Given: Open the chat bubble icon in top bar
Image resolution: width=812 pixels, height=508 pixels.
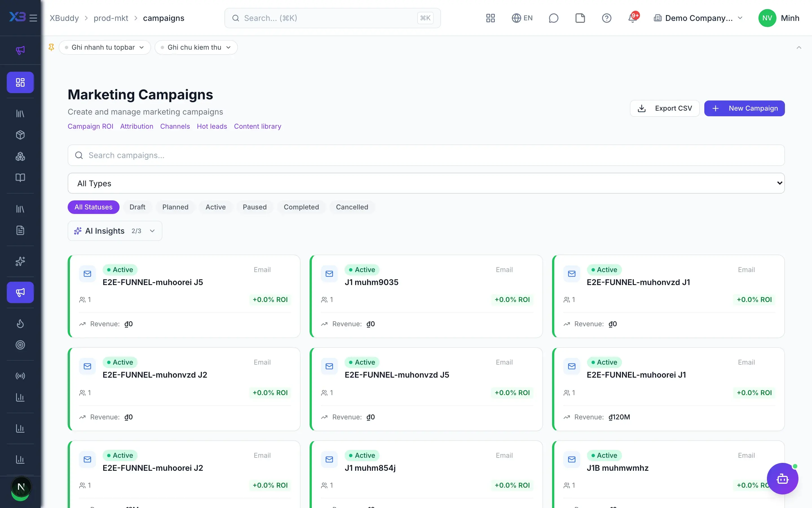Looking at the screenshot, I should coord(553,18).
